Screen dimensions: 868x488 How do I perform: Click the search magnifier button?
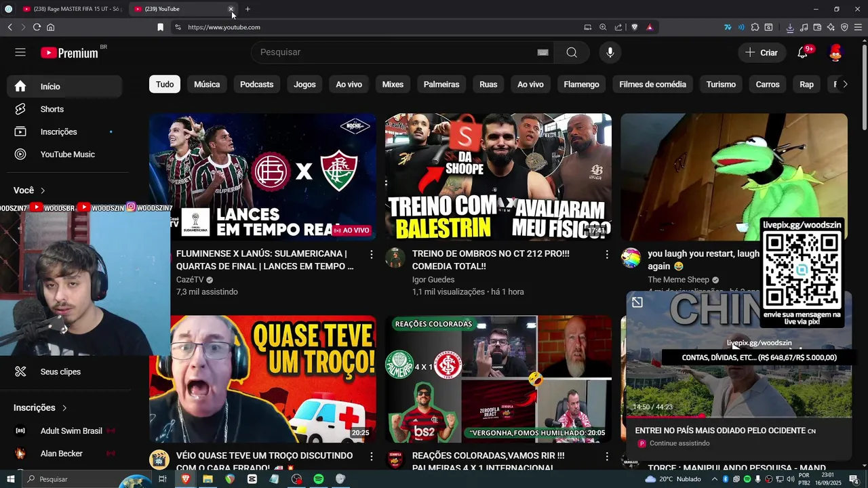coord(572,52)
